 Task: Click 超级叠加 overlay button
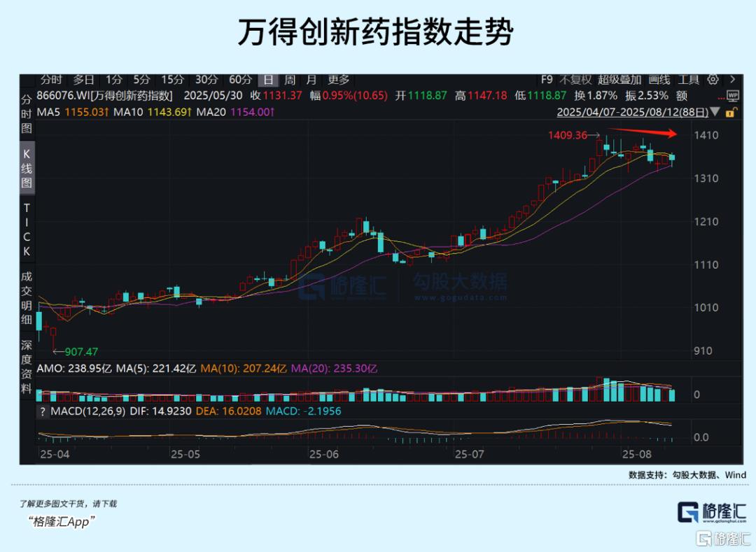[619, 80]
